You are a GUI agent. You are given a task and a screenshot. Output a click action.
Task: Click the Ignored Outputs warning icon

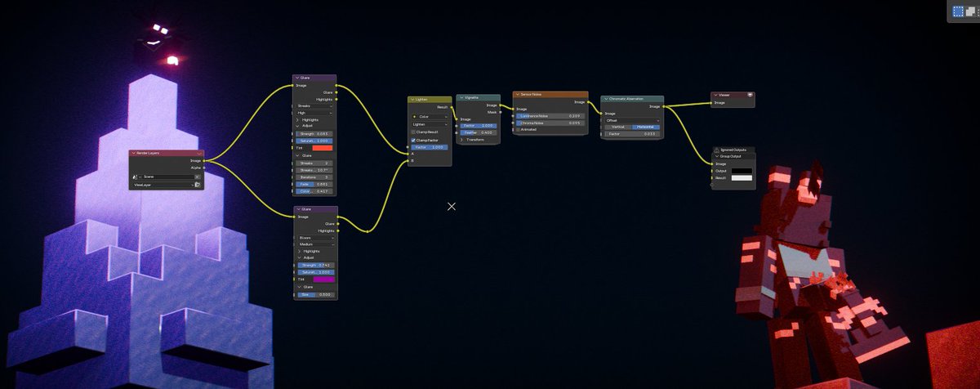716,150
